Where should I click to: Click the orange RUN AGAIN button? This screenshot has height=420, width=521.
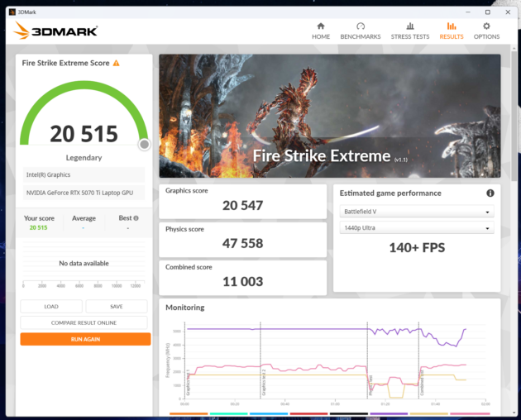[85, 339]
